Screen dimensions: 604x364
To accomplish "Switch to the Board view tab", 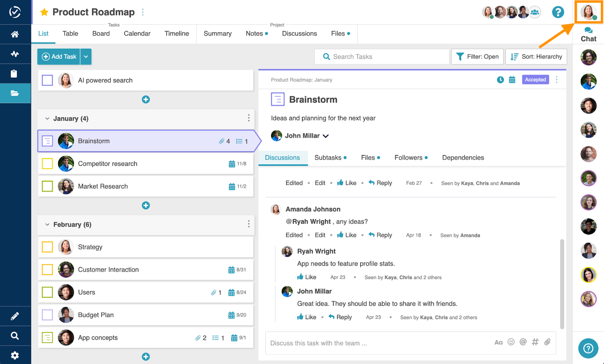I will pos(101,34).
